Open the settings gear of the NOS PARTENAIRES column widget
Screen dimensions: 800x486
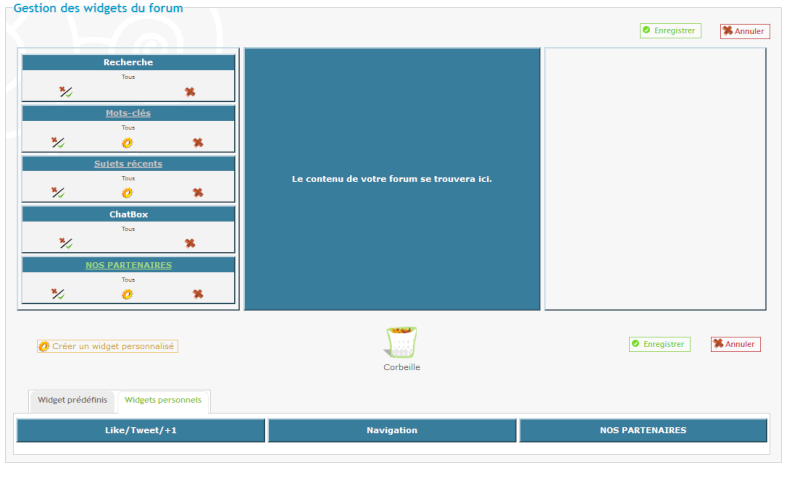pyautogui.click(x=127, y=294)
